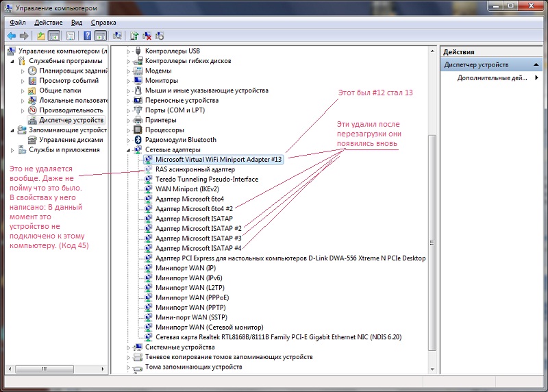The width and height of the screenshot is (548, 392).
Task: Click Scan for hardware changes toolbar icon
Action: tap(117, 36)
